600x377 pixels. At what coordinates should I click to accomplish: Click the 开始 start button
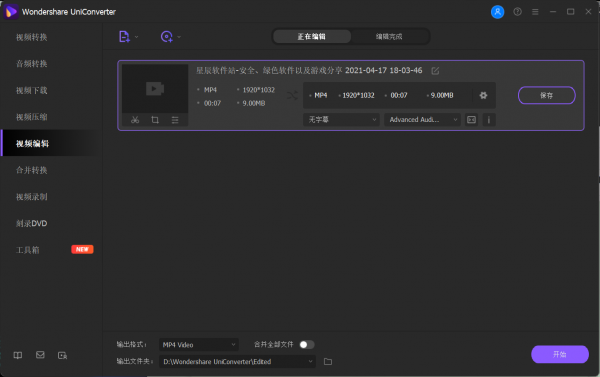point(560,354)
